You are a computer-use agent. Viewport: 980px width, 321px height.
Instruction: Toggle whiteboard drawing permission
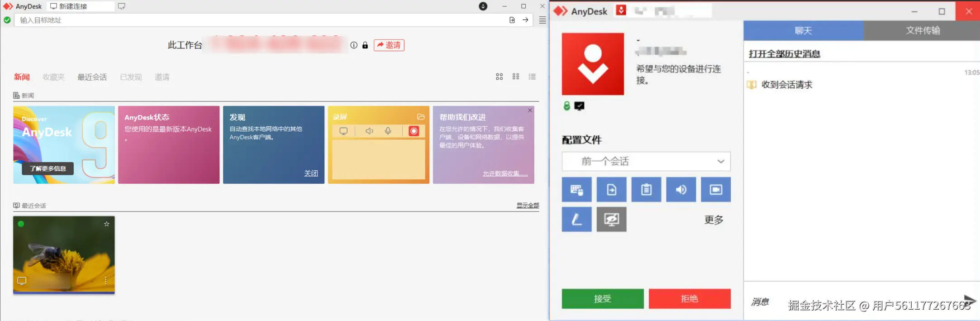pos(576,220)
